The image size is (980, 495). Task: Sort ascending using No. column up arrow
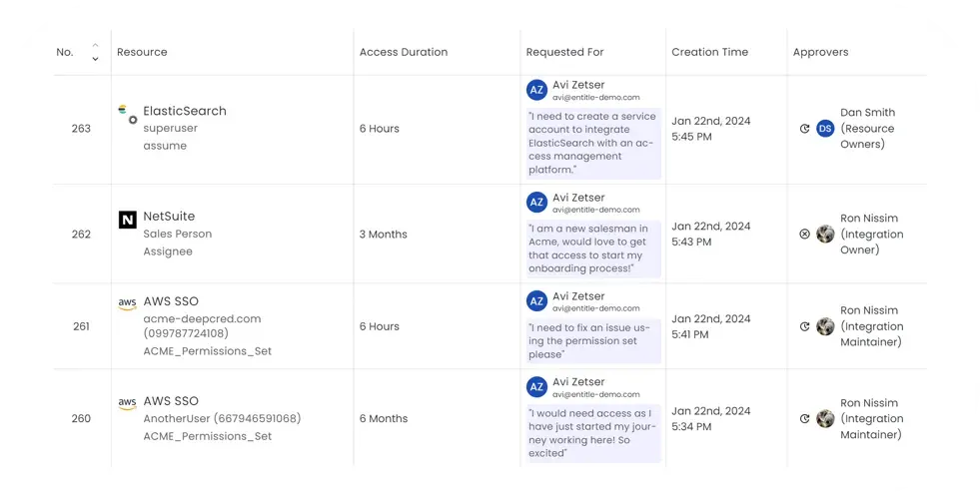(95, 46)
